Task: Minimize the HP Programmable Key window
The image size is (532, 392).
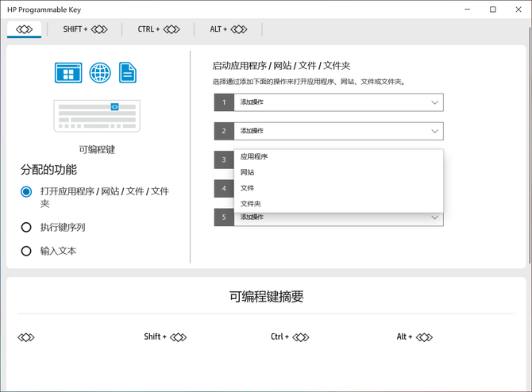Action: [468, 10]
